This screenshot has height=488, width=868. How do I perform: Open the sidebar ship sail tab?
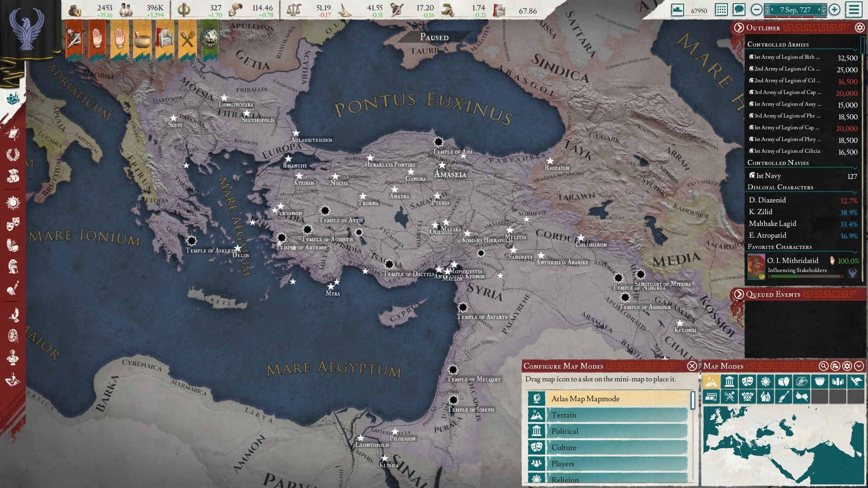13,133
